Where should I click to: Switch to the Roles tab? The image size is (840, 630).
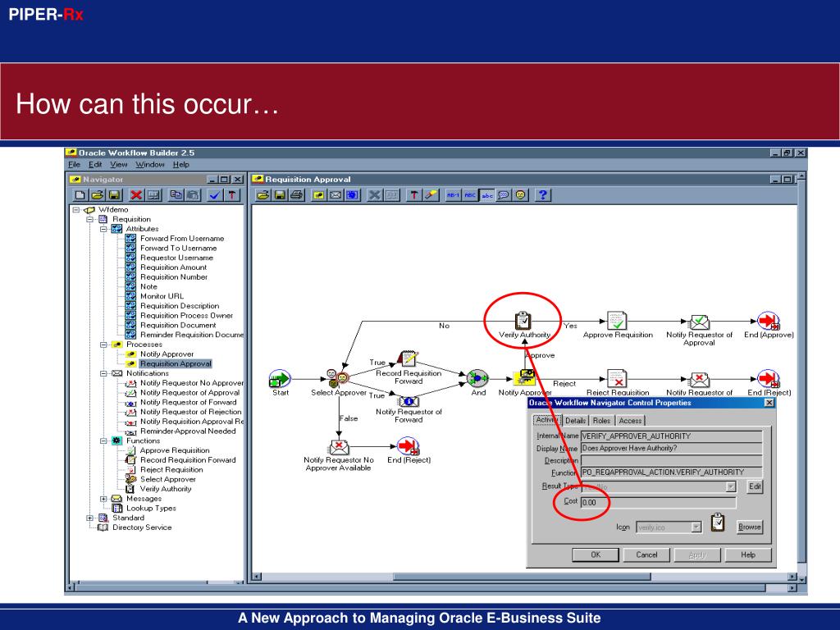click(x=601, y=421)
